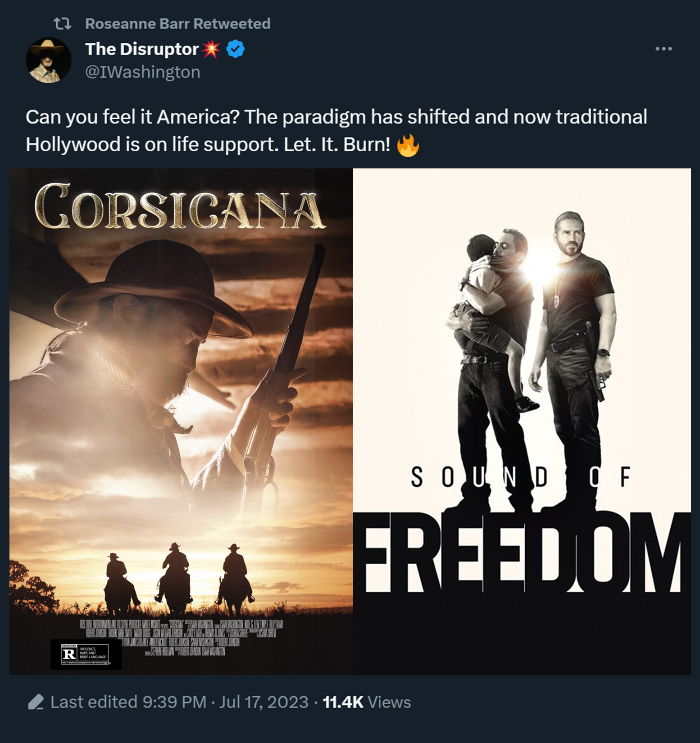The height and width of the screenshot is (743, 700).
Task: Click the collision star emoji beside Disruptor
Action: click(211, 49)
